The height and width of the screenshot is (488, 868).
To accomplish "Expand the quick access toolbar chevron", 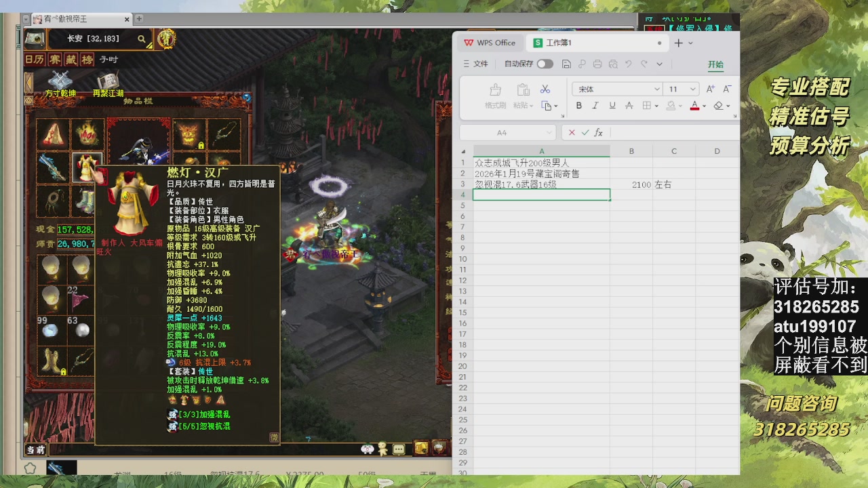I will pos(659,64).
